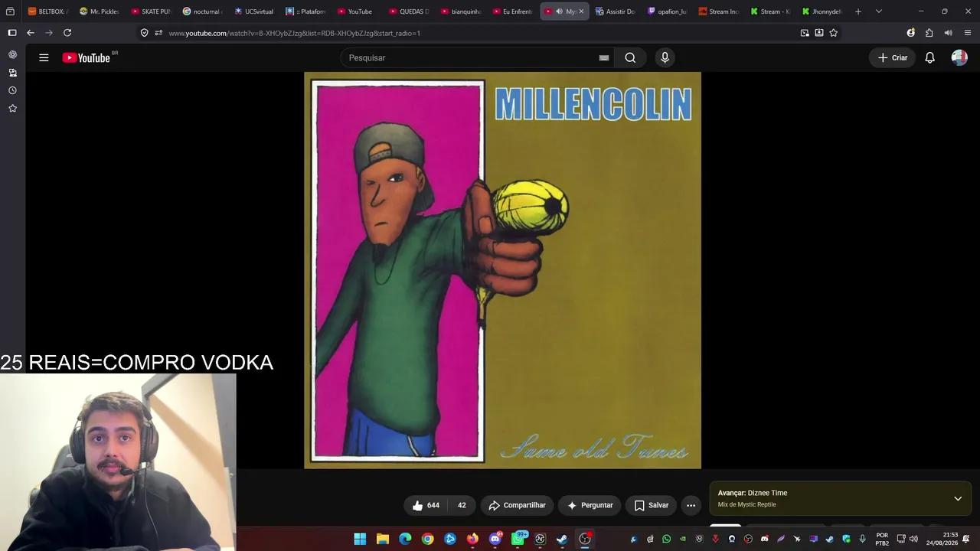Image resolution: width=980 pixels, height=551 pixels.
Task: Open the extensions puzzle icon
Action: pyautogui.click(x=929, y=33)
